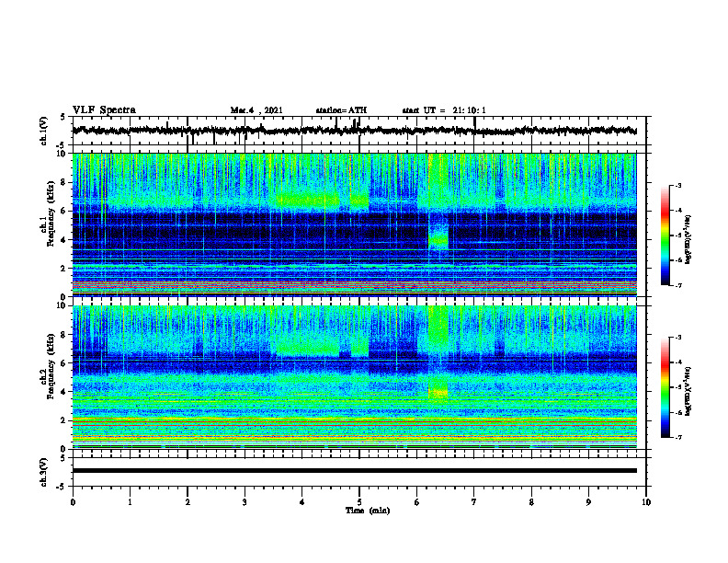This screenshot has width=728, height=563.
Task: Click the ch.1 voltage waveform trace
Action: tap(355, 131)
